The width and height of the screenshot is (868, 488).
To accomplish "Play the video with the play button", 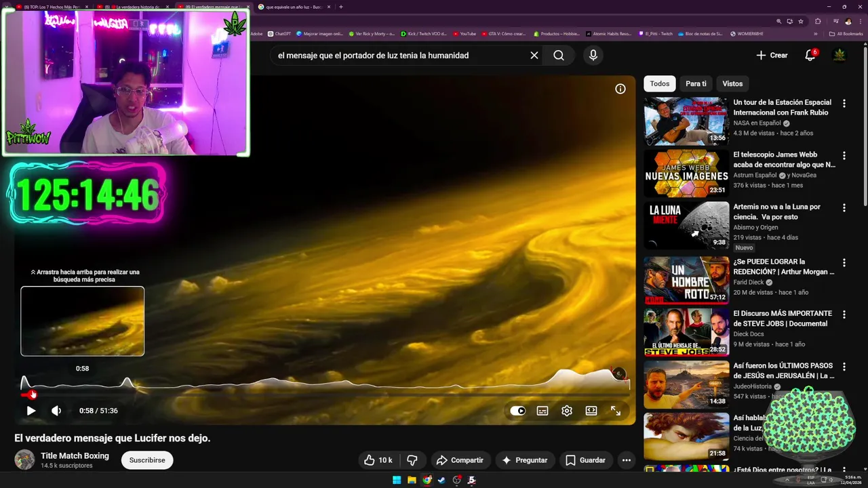I will click(x=31, y=411).
